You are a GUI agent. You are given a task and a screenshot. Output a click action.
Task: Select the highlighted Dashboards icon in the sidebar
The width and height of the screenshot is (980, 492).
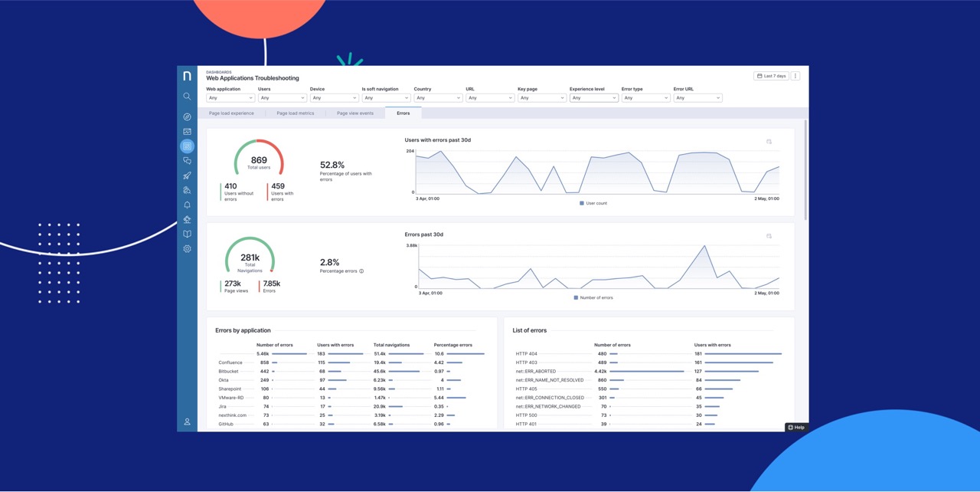[x=187, y=146]
